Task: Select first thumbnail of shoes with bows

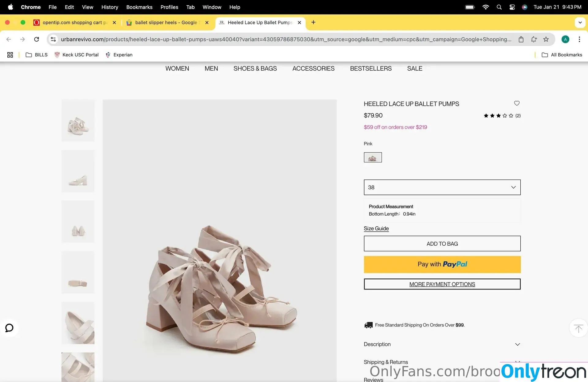Action: point(78,120)
